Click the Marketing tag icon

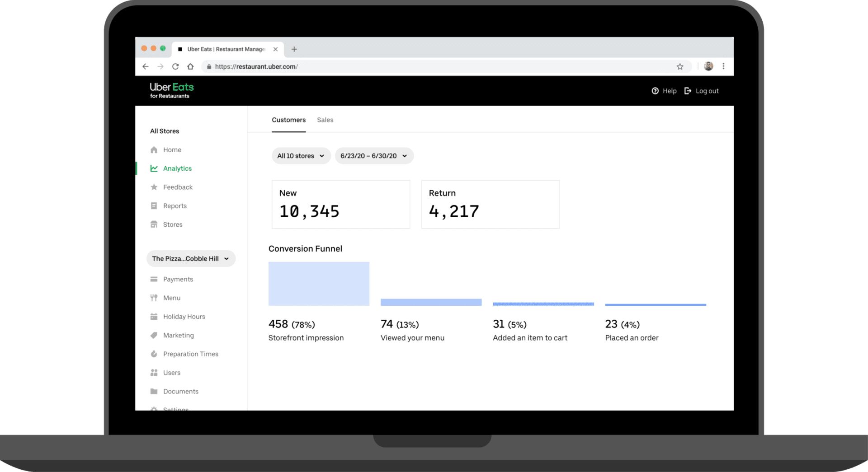point(154,335)
